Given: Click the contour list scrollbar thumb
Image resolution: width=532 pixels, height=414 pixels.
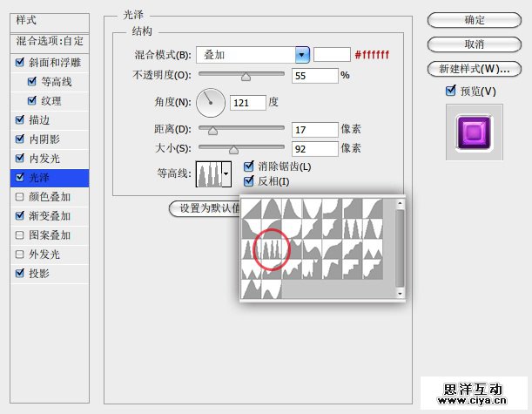Looking at the screenshot, I should pos(400,248).
